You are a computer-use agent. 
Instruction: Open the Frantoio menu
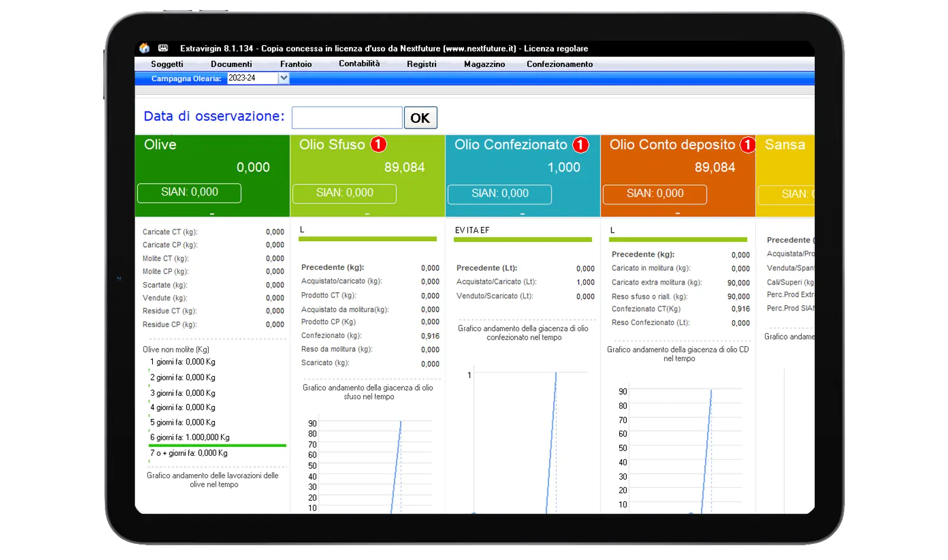[296, 64]
